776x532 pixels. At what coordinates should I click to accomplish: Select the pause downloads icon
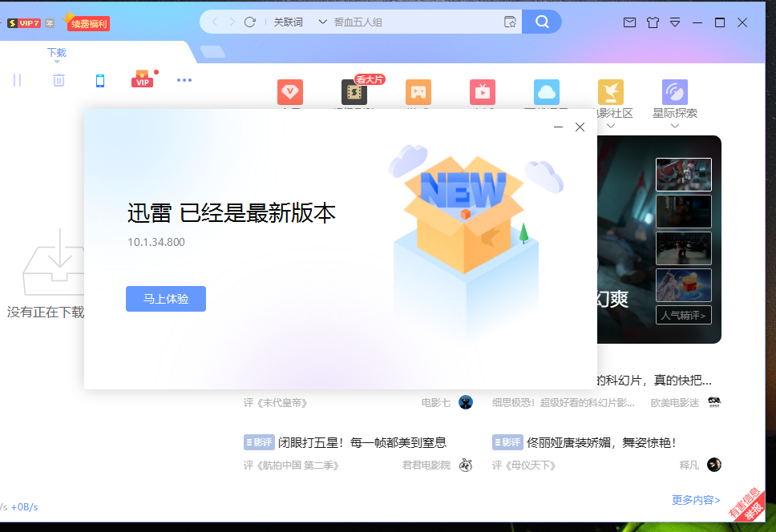[17, 80]
